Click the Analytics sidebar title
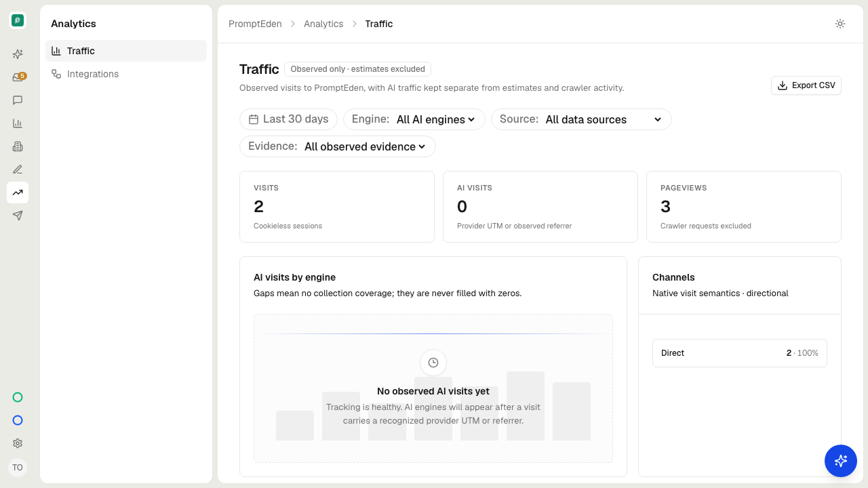The width and height of the screenshot is (868, 488). (x=73, y=24)
